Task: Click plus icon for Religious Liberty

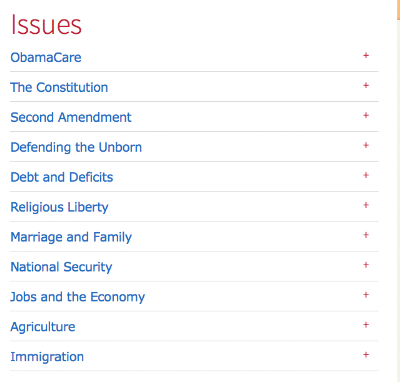Action: [x=366, y=205]
